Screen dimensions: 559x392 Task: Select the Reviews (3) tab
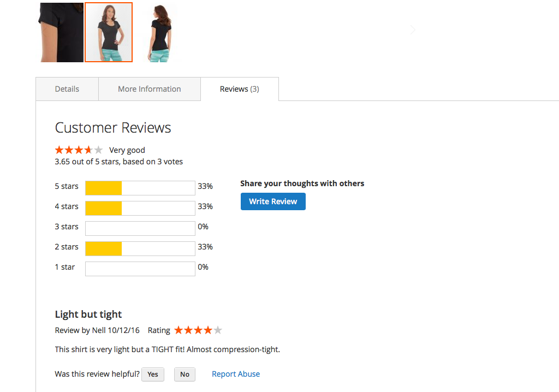[x=240, y=89]
